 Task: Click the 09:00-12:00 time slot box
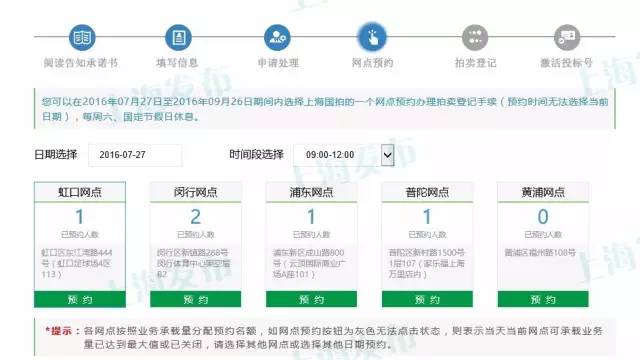[x=344, y=155]
